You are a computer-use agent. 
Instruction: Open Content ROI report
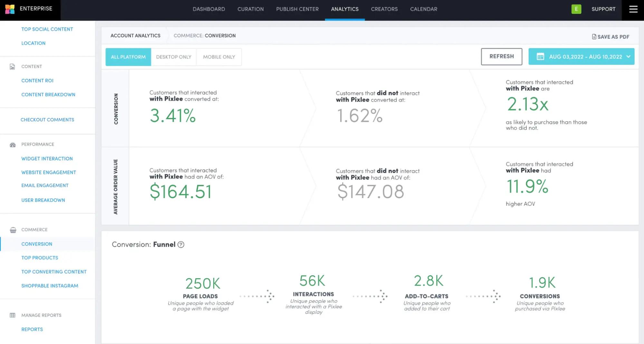pyautogui.click(x=37, y=81)
